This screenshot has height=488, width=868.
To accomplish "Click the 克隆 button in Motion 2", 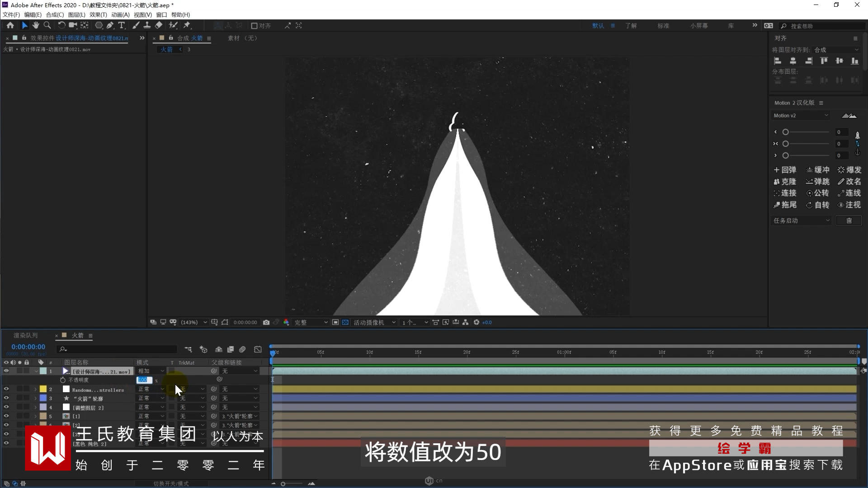I will coord(785,182).
